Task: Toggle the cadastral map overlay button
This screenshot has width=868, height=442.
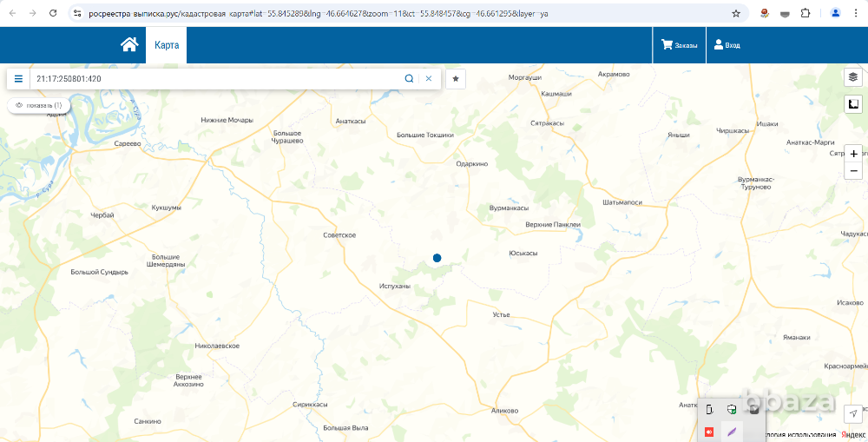Action: tap(853, 104)
